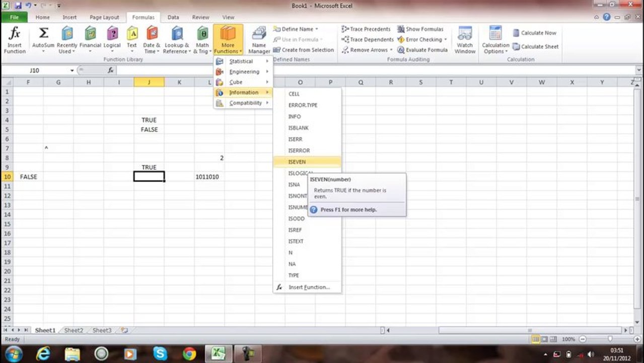644x363 pixels.
Task: Select cell containing 1011010
Action: [209, 177]
